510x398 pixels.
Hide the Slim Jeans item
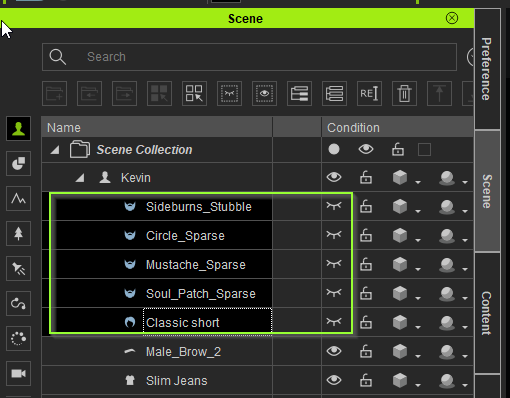(334, 380)
